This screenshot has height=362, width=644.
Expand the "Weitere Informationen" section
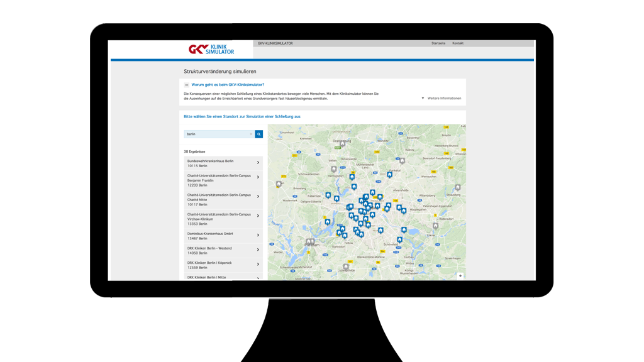coord(445,97)
